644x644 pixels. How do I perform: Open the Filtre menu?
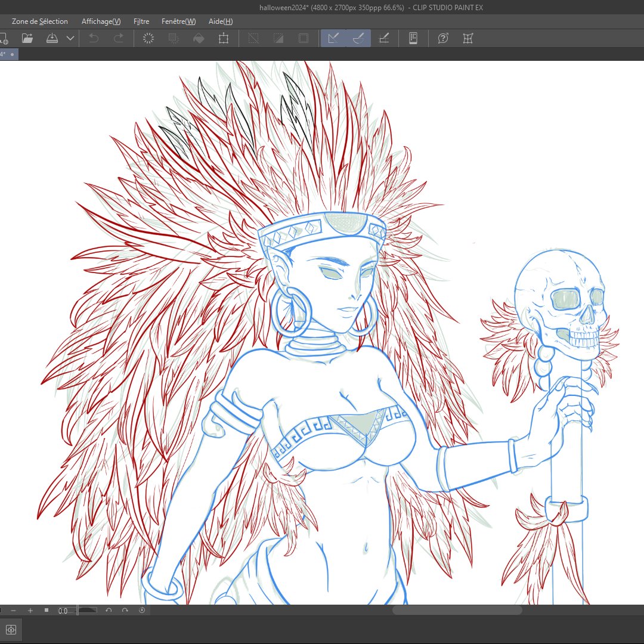(141, 21)
